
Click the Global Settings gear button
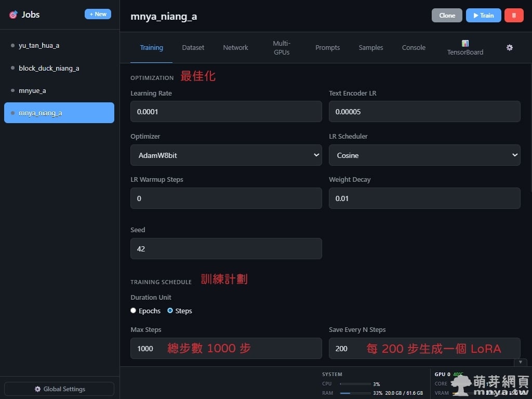tap(59, 389)
